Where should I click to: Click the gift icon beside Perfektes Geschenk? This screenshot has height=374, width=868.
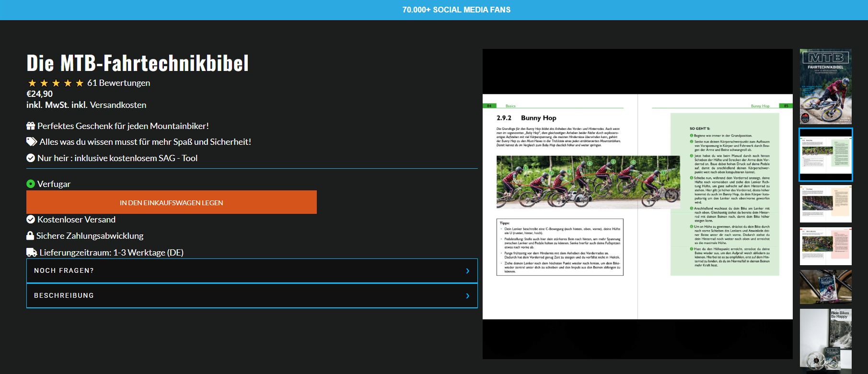(x=31, y=126)
